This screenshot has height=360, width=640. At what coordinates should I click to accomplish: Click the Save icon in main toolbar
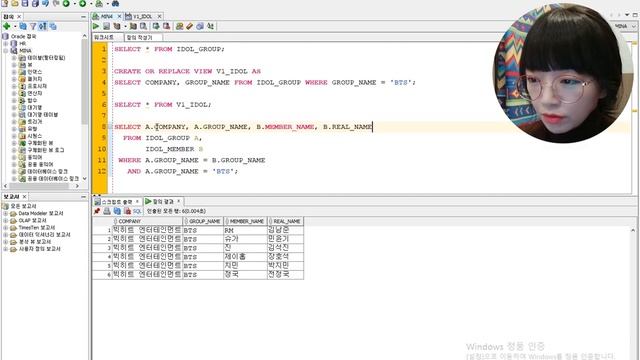pyautogui.click(x=25, y=3)
